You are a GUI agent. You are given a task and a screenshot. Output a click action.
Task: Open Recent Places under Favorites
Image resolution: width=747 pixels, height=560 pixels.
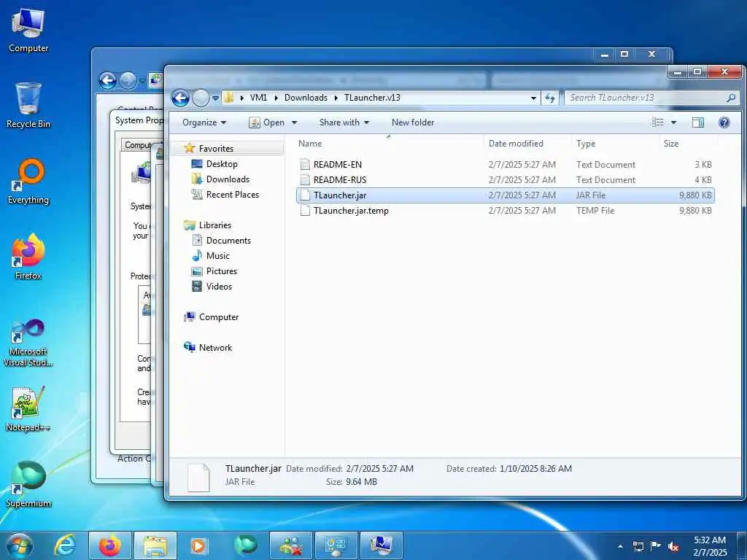pos(233,194)
